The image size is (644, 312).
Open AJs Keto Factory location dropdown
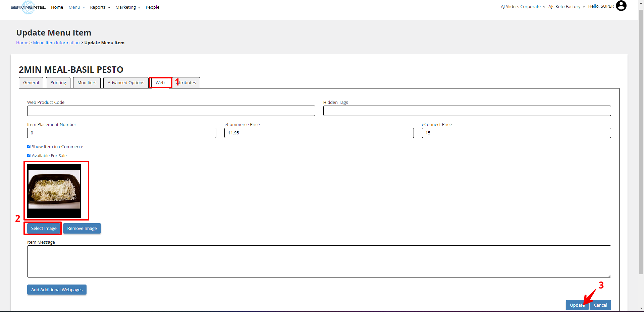coord(567,7)
